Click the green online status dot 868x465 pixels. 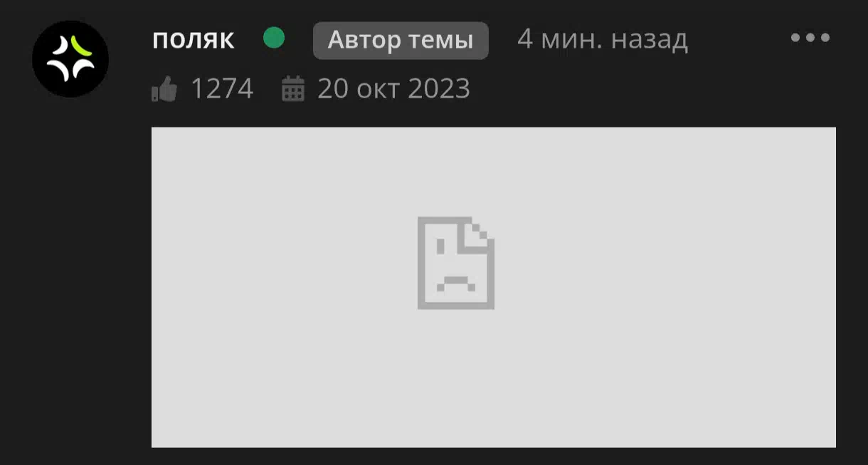[x=274, y=38]
